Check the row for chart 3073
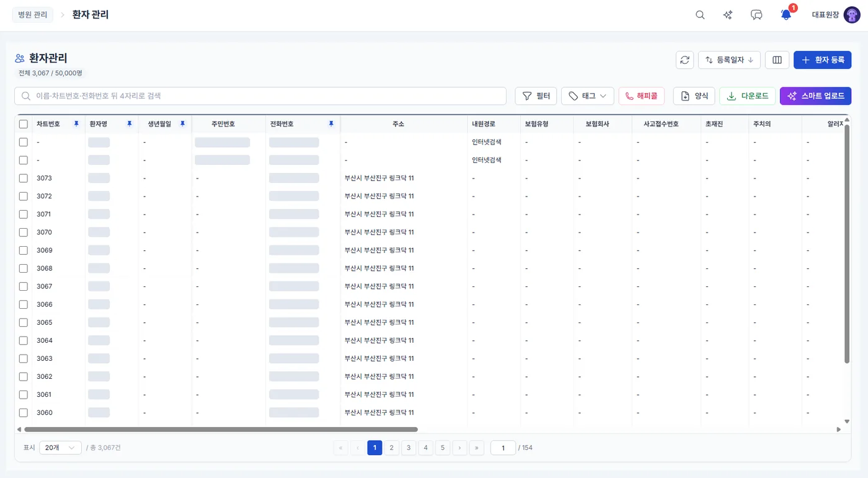This screenshot has height=478, width=868. (24, 178)
